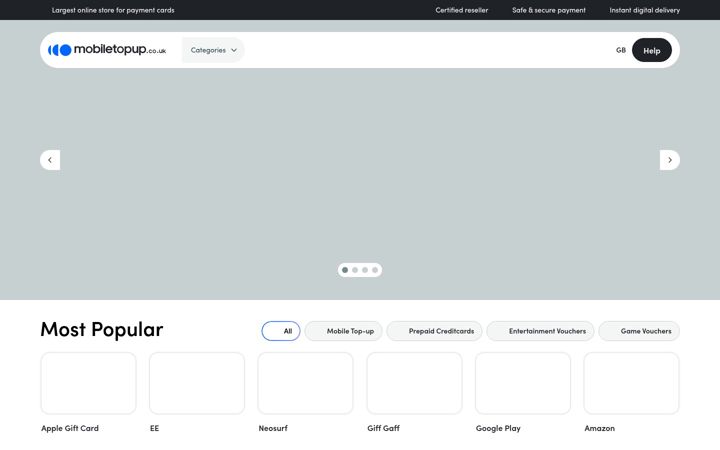Image resolution: width=720 pixels, height=450 pixels.
Task: Select the third carousel dot
Action: tap(365, 270)
